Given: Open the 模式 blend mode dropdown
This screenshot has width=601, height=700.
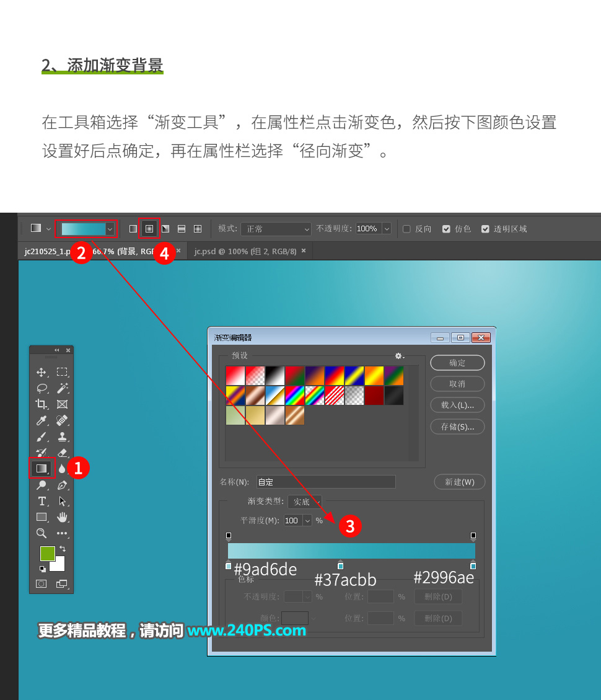Looking at the screenshot, I should 276,228.
